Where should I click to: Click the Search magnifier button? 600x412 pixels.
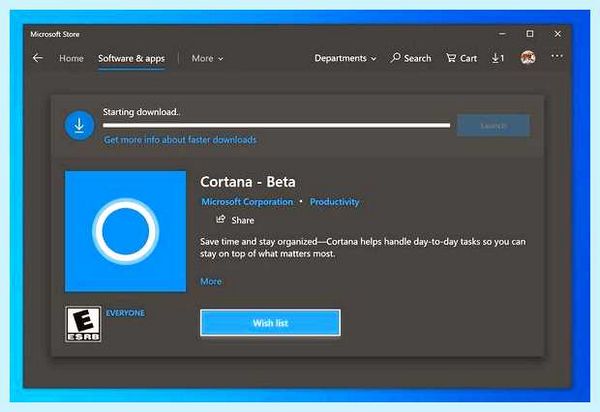[411, 58]
